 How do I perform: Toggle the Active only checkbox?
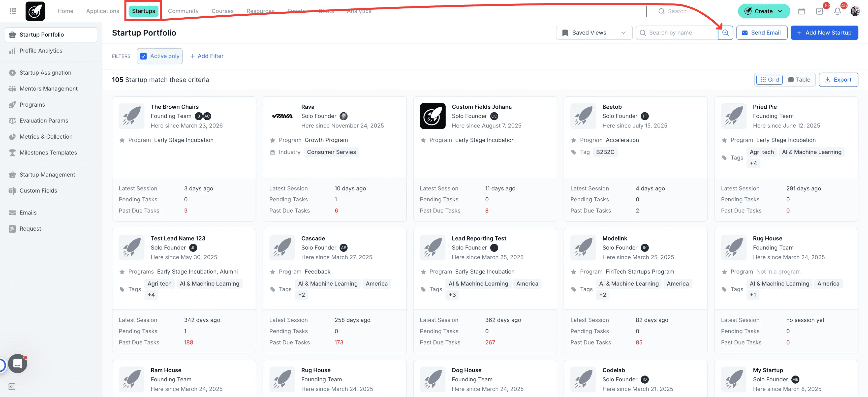(x=144, y=56)
